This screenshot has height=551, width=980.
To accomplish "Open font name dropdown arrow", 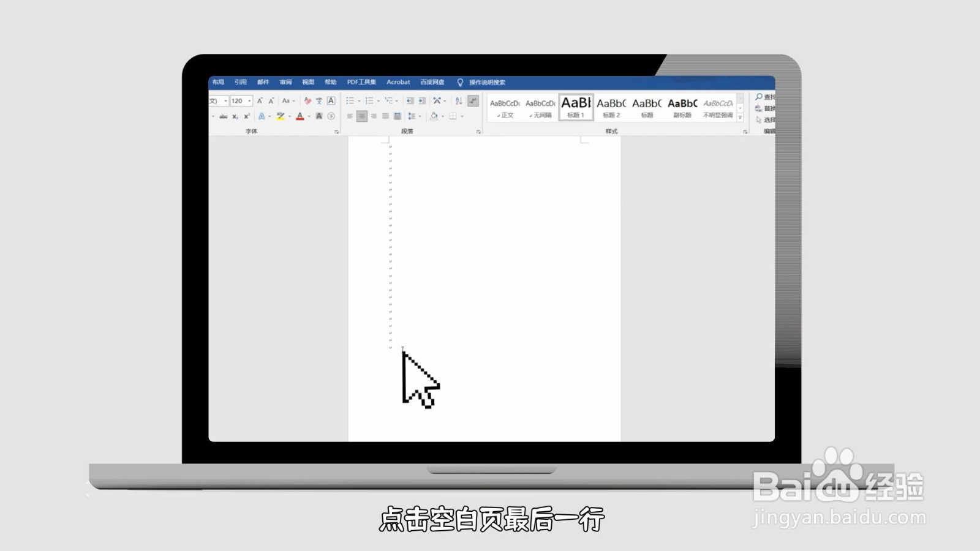I will point(225,101).
